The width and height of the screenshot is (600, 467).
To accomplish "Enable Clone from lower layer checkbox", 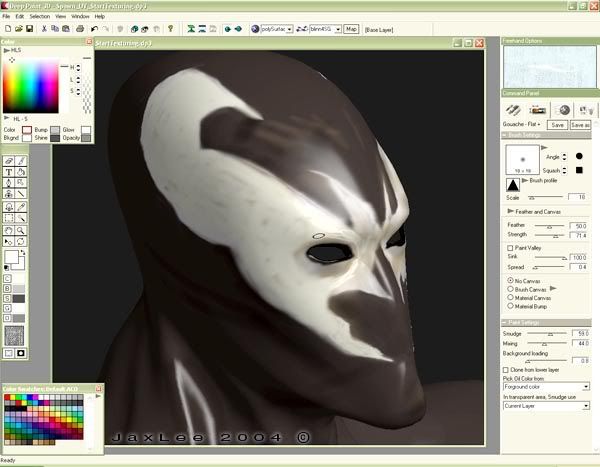I will [505, 370].
